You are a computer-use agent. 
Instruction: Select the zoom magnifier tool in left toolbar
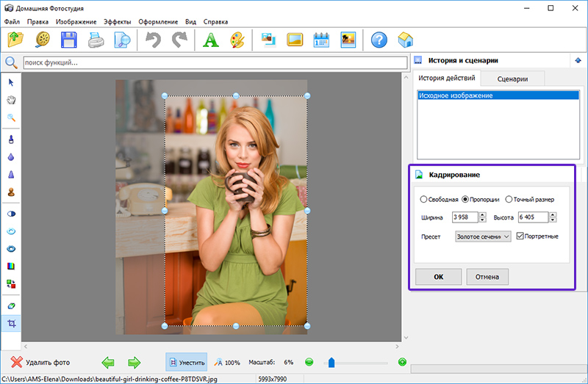[x=11, y=117]
